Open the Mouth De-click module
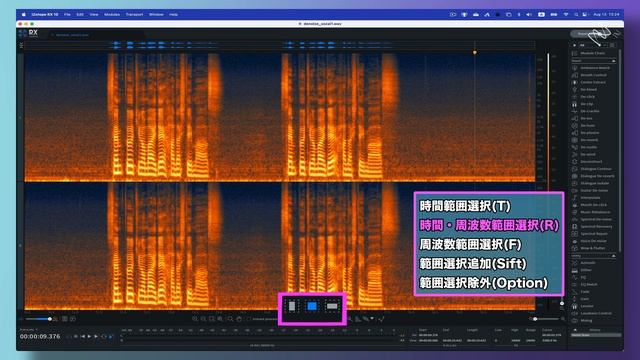 pyautogui.click(x=593, y=205)
